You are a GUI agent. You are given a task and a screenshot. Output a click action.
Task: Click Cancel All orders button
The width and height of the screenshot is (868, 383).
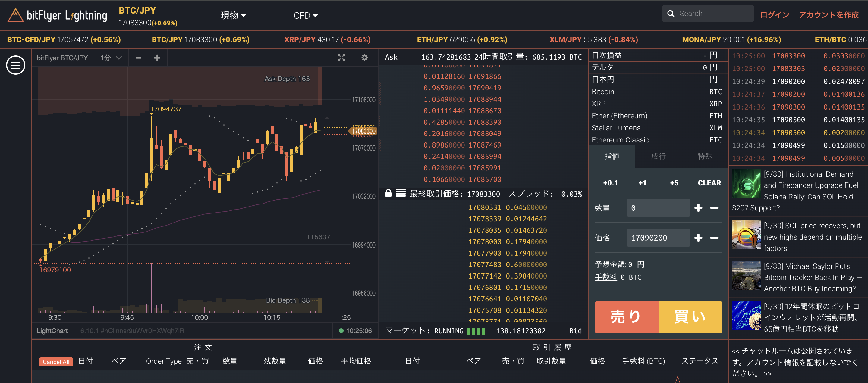coord(56,362)
